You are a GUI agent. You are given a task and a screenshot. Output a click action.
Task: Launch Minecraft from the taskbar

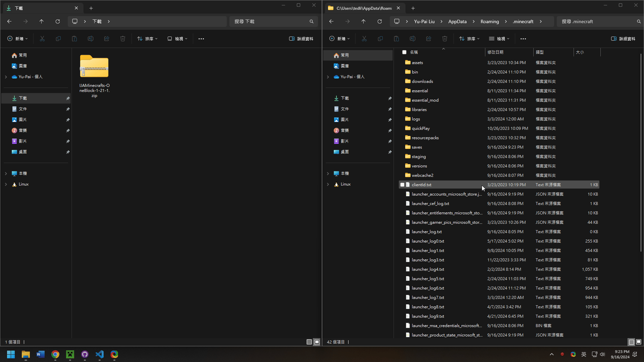(x=70, y=354)
